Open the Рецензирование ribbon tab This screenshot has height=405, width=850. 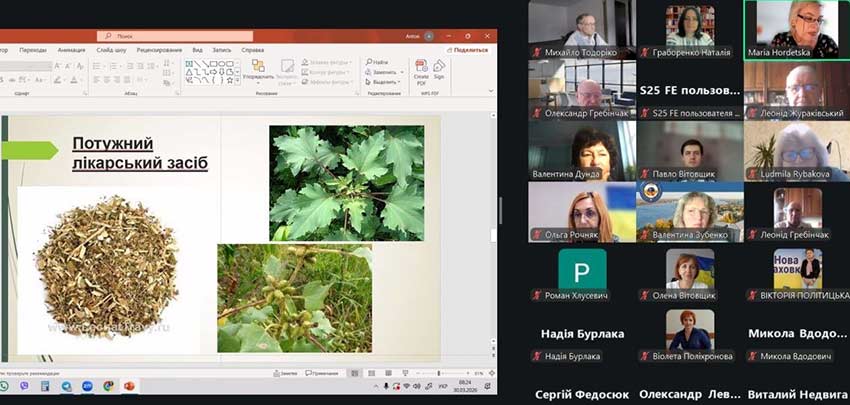pos(160,49)
